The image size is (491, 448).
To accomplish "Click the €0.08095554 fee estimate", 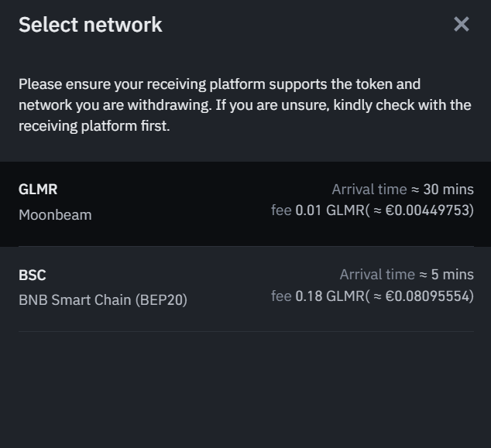I will pyautogui.click(x=427, y=296).
